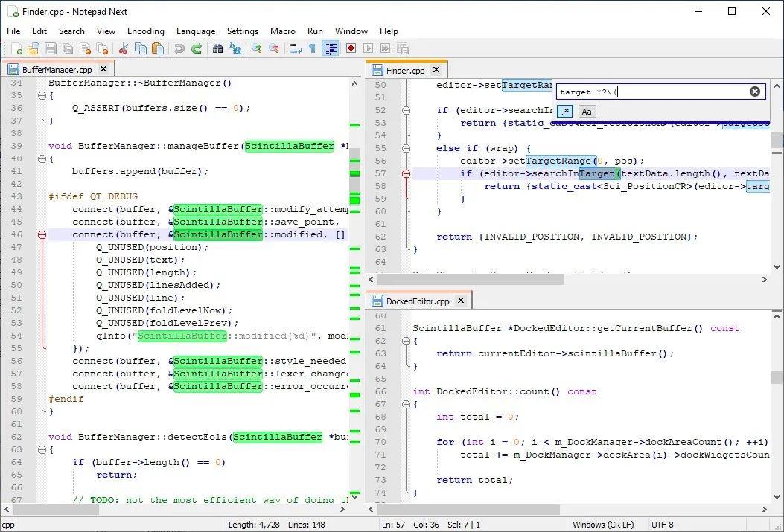Image resolution: width=784 pixels, height=532 pixels.
Task: Click the scroll-down arrow in the DockedEditor.cpp pane
Action: coord(777,497)
